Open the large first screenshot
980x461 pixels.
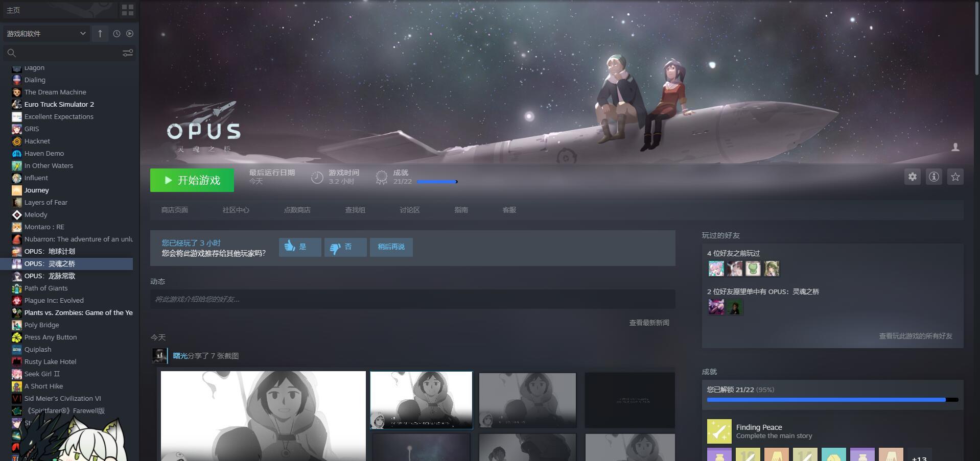263,416
